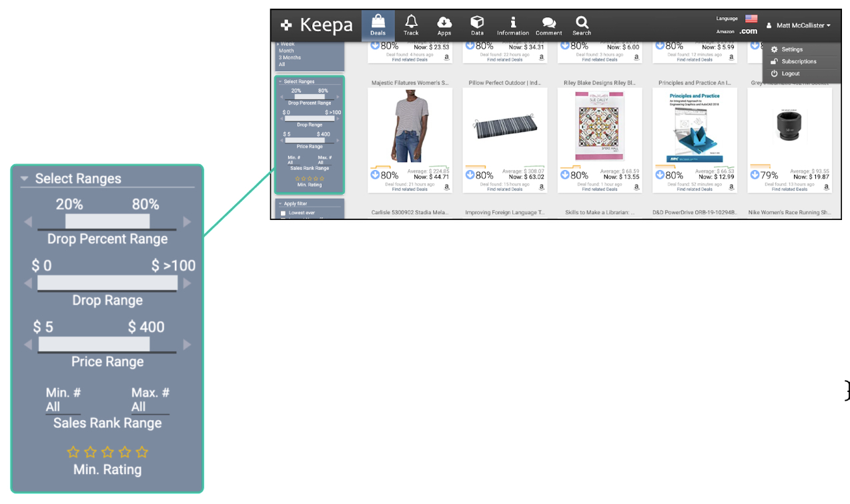Open black impact socket product image
The image size is (850, 504).
(x=789, y=125)
